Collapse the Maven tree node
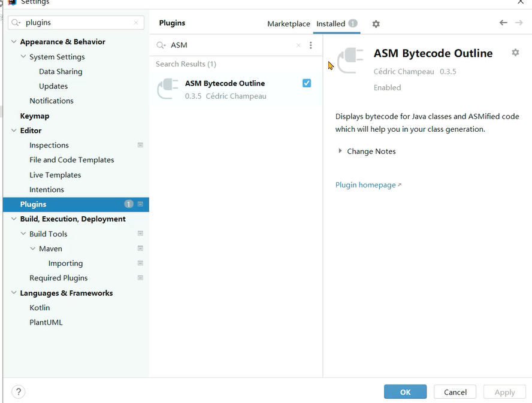The image size is (532, 403). click(x=33, y=249)
